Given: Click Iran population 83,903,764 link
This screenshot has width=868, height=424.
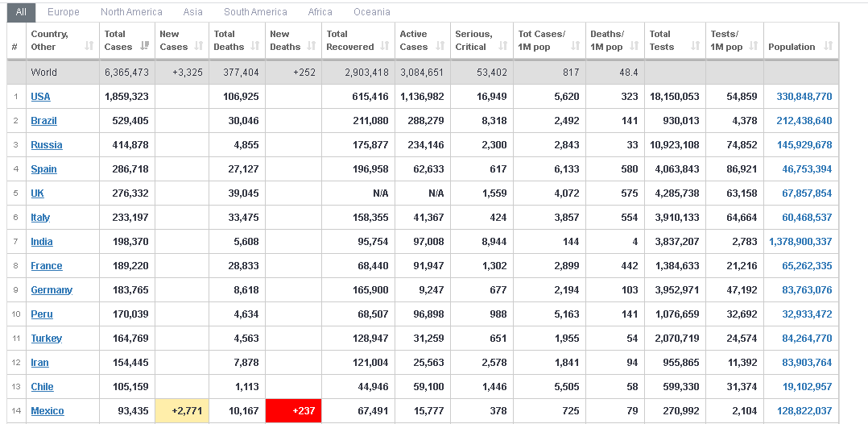Looking at the screenshot, I should pyautogui.click(x=807, y=363).
